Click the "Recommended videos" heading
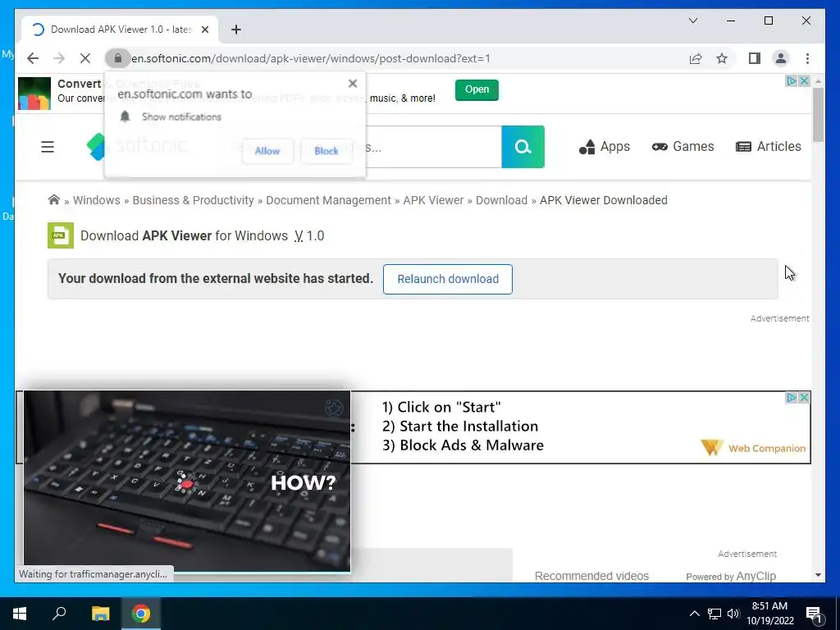840x630 pixels. coord(591,576)
